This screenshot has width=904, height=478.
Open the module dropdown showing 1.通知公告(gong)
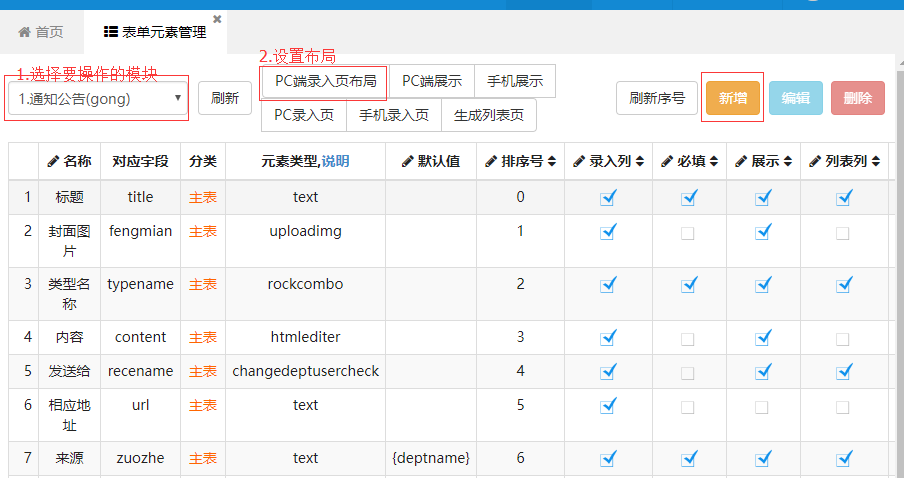pyautogui.click(x=97, y=98)
